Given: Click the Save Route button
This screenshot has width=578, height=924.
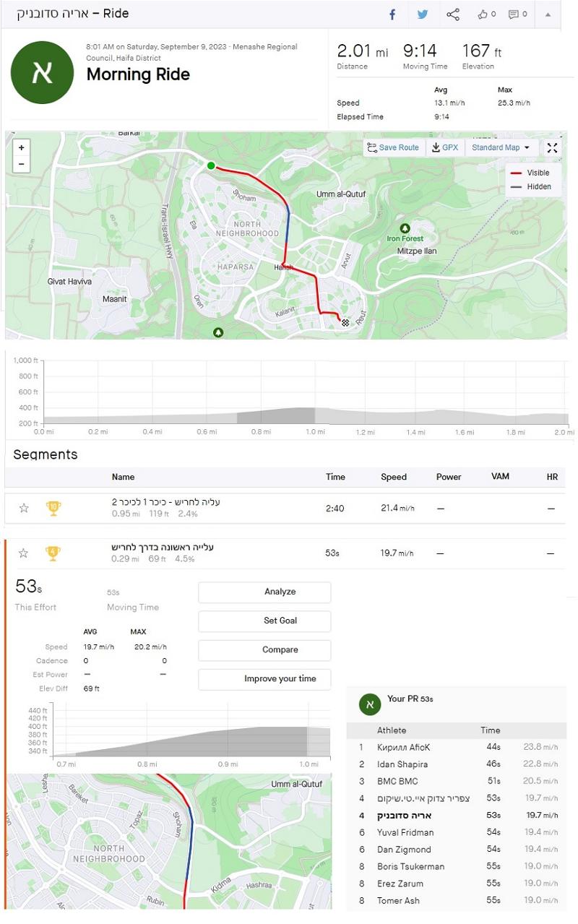Looking at the screenshot, I should (x=393, y=147).
